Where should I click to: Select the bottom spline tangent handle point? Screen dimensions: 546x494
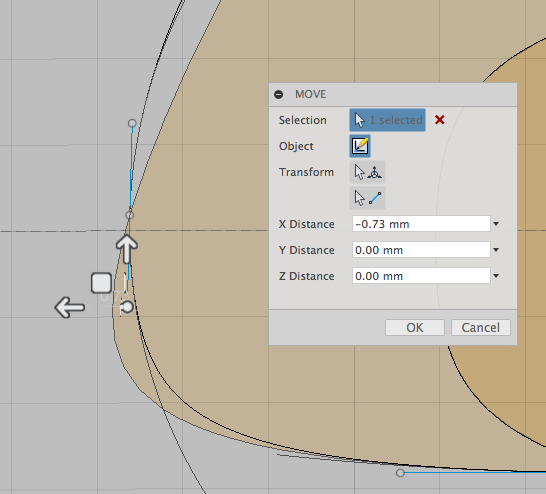400,473
